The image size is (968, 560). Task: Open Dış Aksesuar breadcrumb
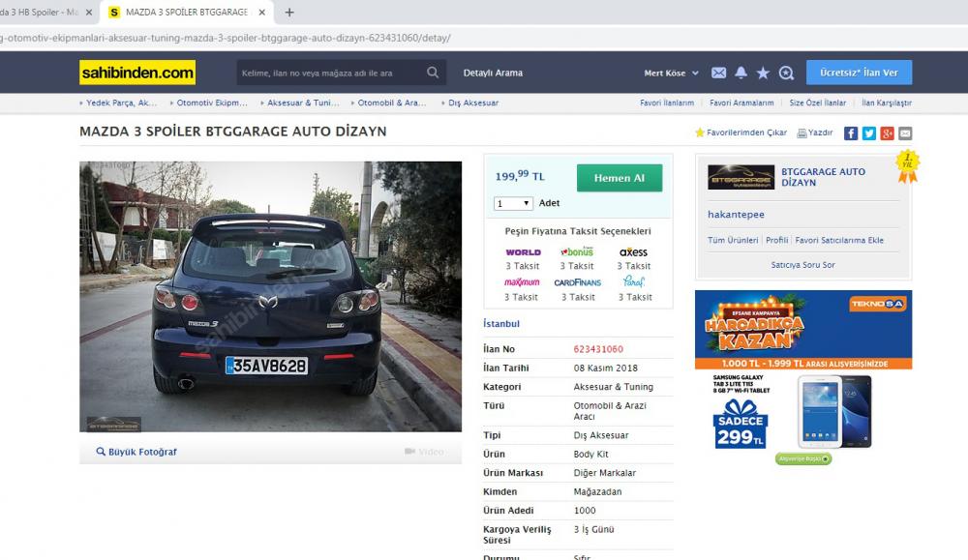tap(473, 103)
